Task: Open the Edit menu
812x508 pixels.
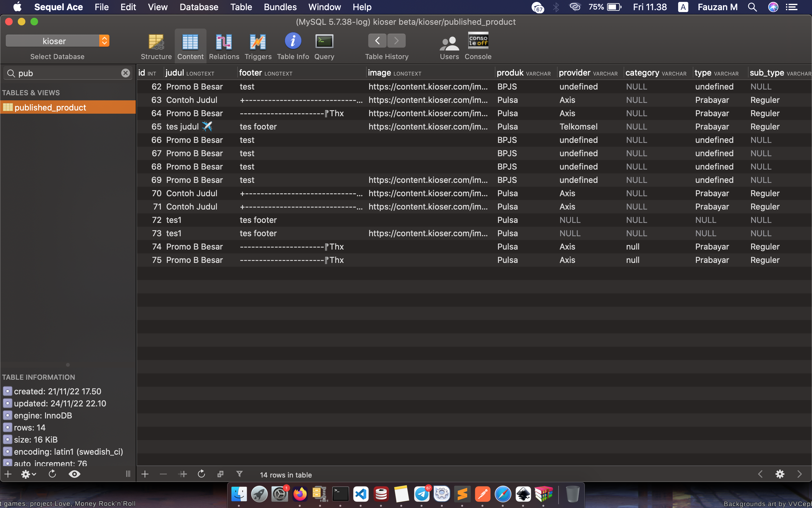Action: (128, 7)
